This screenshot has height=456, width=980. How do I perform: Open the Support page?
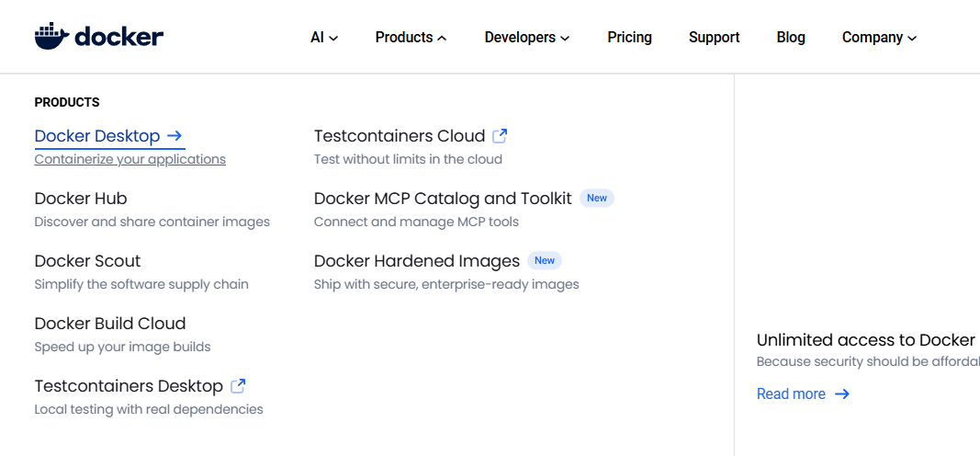tap(714, 38)
